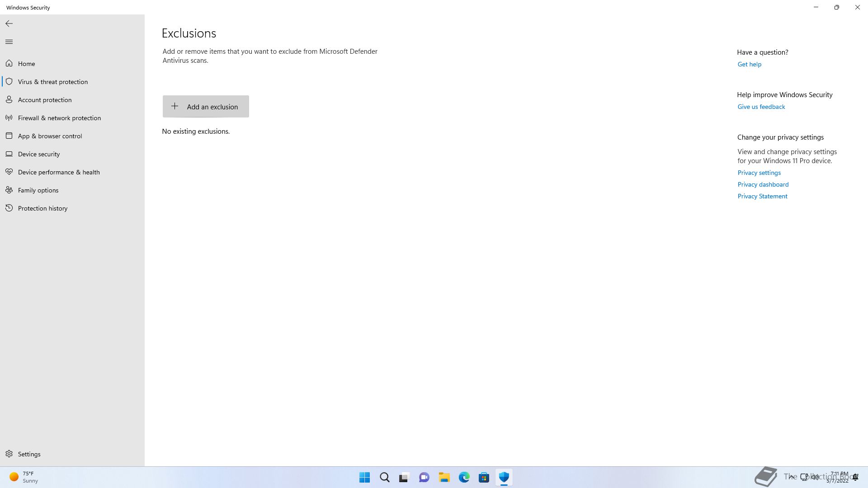The width and height of the screenshot is (868, 488).
Task: Click the Device security laptop icon
Action: pos(9,154)
